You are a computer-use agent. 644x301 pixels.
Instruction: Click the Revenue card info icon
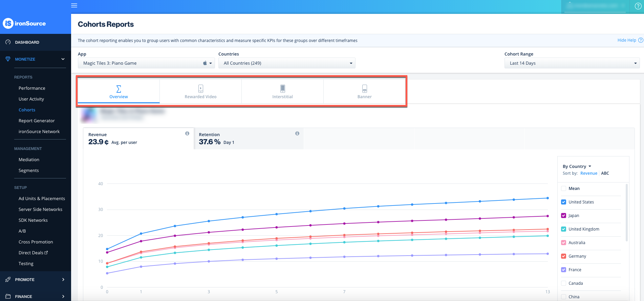click(x=187, y=133)
